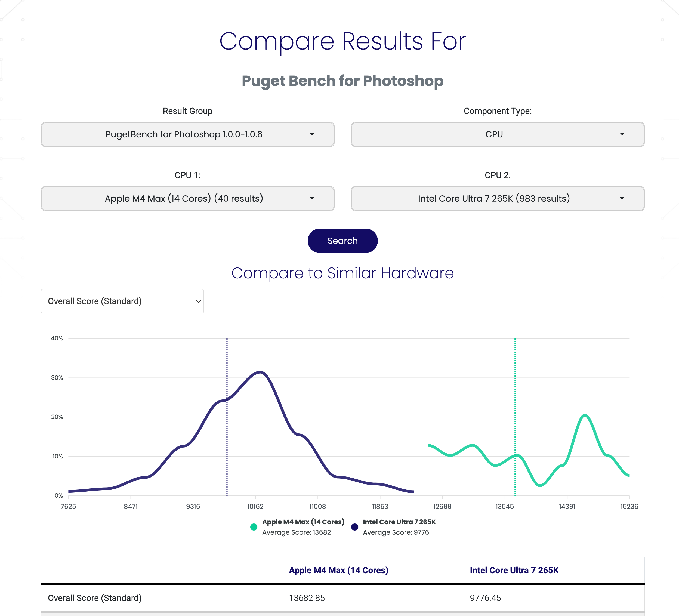Click the arrow icon on Component Type selector
679x616 pixels.
pyautogui.click(x=622, y=134)
